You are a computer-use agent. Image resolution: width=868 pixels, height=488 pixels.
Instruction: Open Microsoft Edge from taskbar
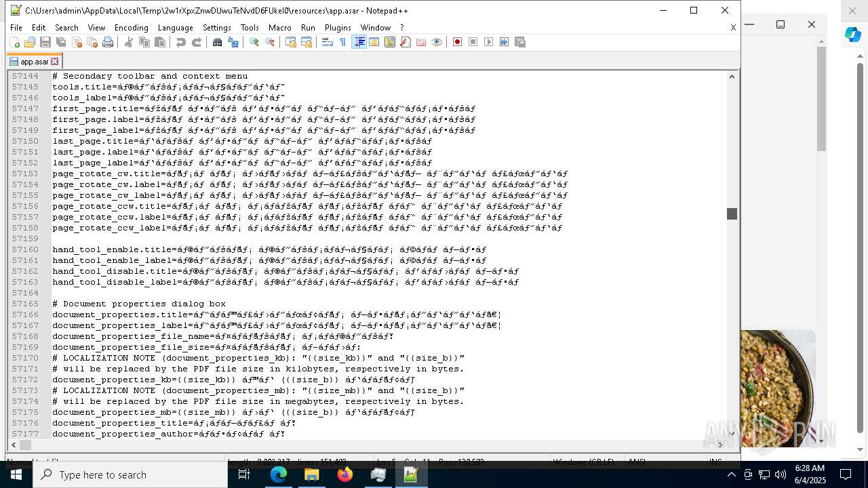(279, 474)
